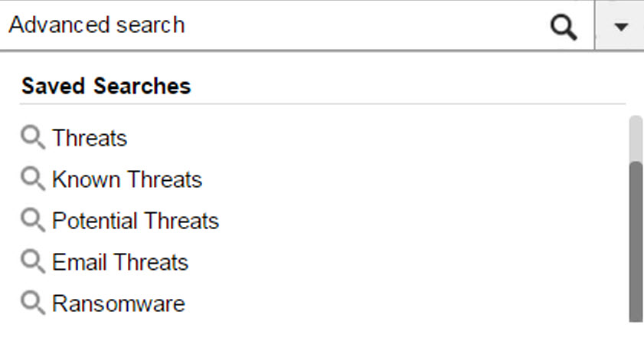
Task: Click the Saved Searches heading
Action: pos(106,85)
